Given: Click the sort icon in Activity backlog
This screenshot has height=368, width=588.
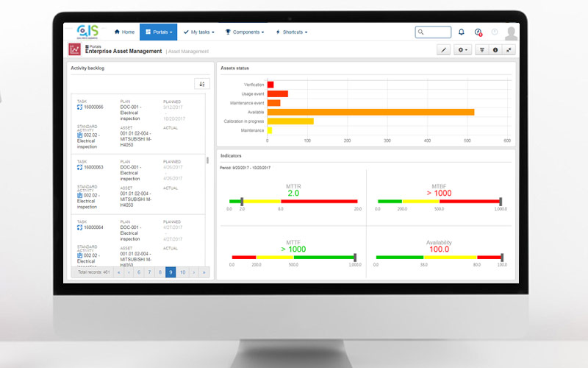Looking at the screenshot, I should click(202, 84).
